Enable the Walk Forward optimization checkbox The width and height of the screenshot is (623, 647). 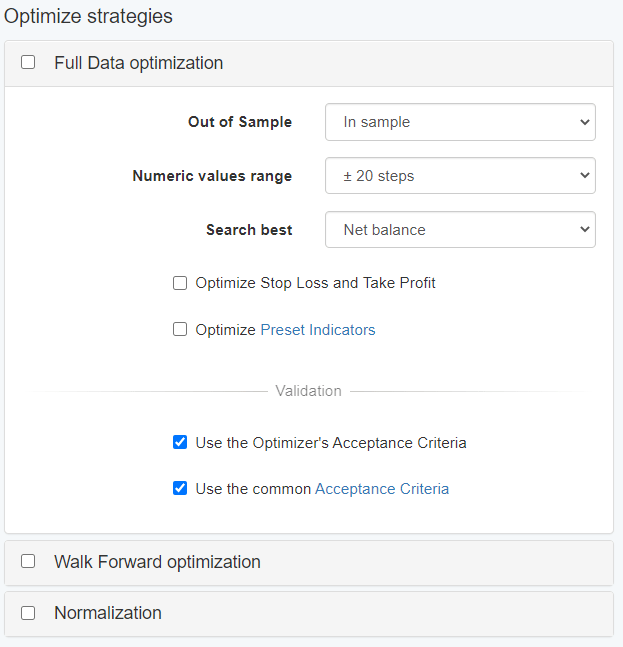click(28, 561)
